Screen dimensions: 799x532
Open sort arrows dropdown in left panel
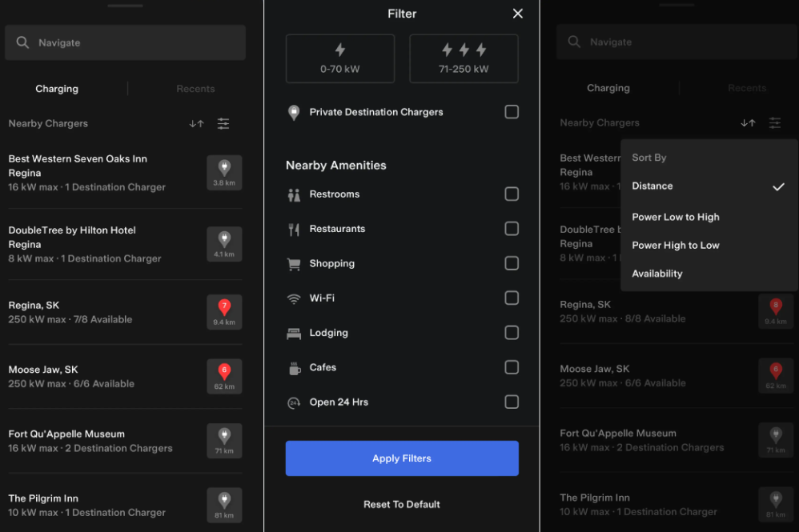pos(196,124)
